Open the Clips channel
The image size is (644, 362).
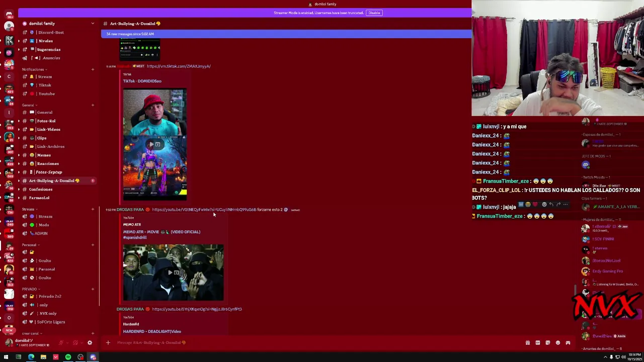(x=58, y=138)
